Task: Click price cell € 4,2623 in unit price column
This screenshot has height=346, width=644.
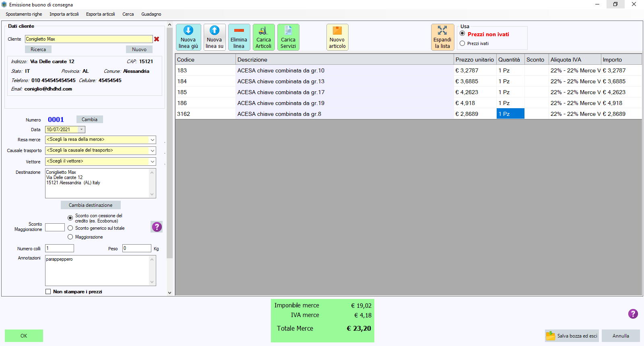Action: tap(475, 92)
